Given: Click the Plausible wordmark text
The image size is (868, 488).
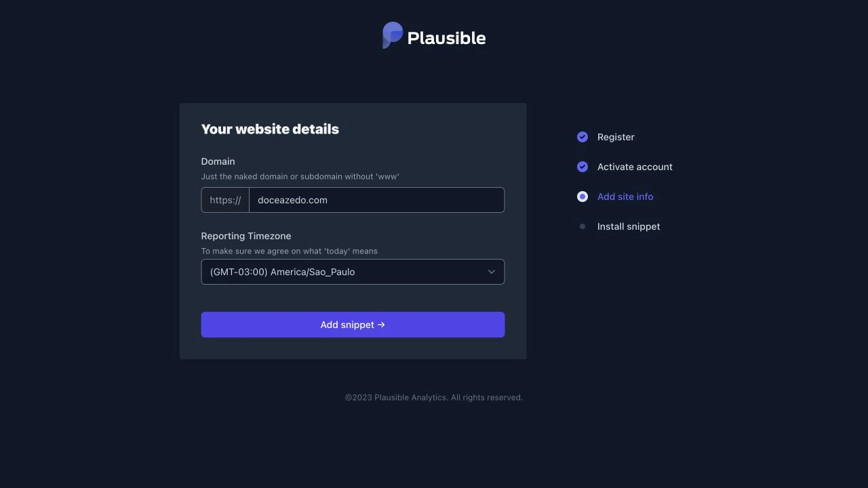Looking at the screenshot, I should click(x=446, y=38).
